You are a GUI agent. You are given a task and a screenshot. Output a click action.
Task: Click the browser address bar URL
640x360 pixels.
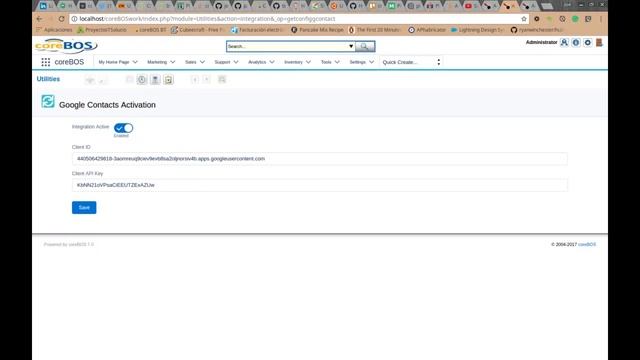207,19
